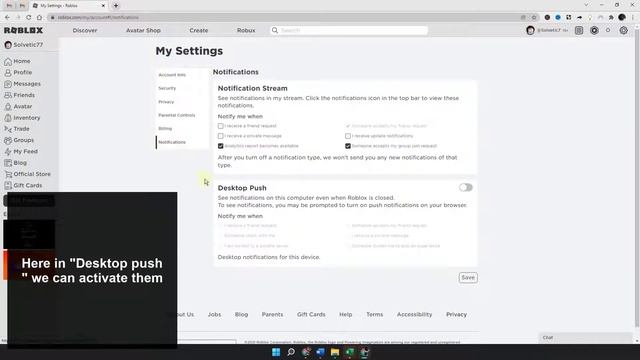Open the Chat bar at bottom right

(586, 338)
